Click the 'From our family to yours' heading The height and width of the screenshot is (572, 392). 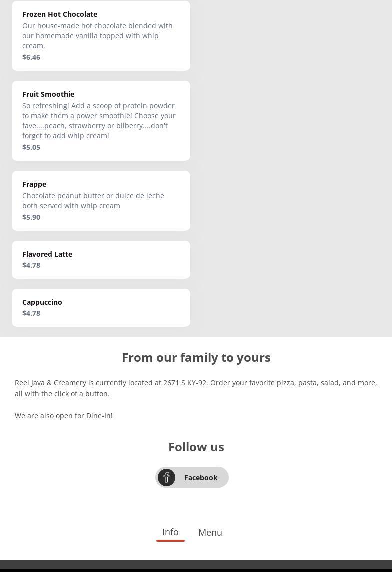coord(196,357)
